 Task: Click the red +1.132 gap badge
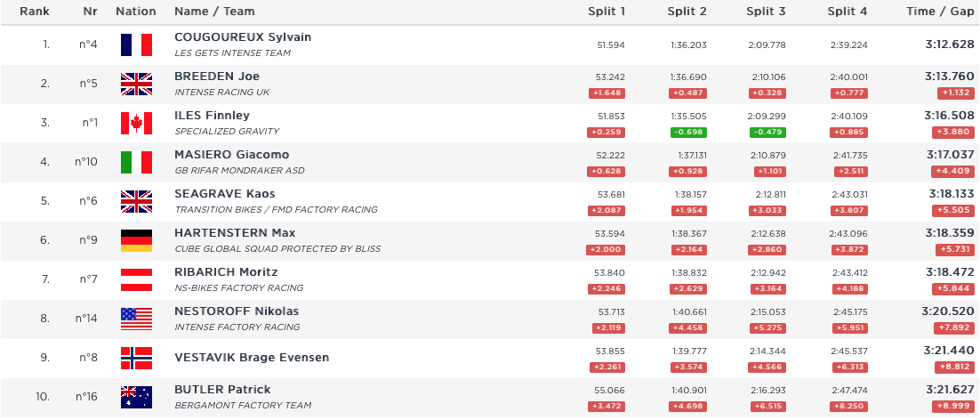955,93
